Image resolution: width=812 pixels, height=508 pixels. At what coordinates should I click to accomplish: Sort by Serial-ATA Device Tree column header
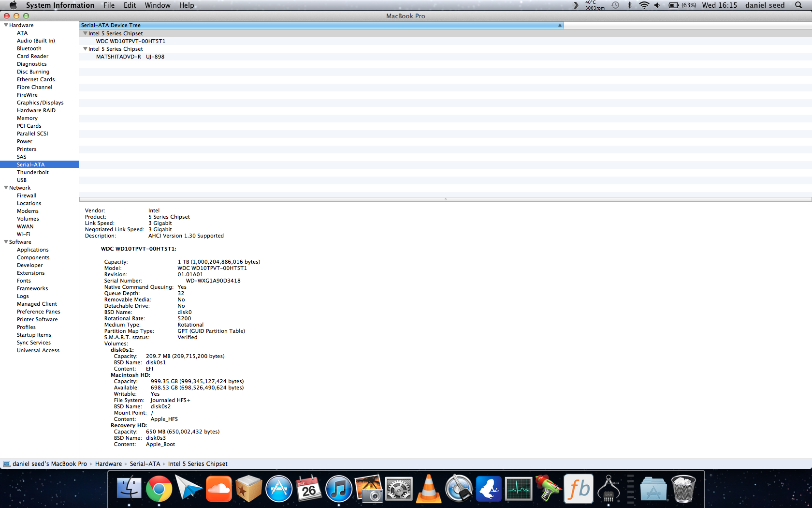coord(321,25)
